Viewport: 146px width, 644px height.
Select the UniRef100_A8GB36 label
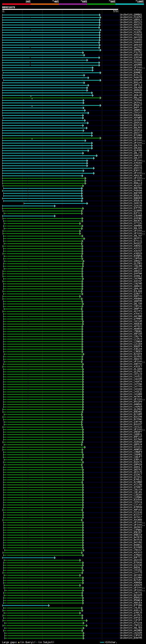click(x=131, y=324)
